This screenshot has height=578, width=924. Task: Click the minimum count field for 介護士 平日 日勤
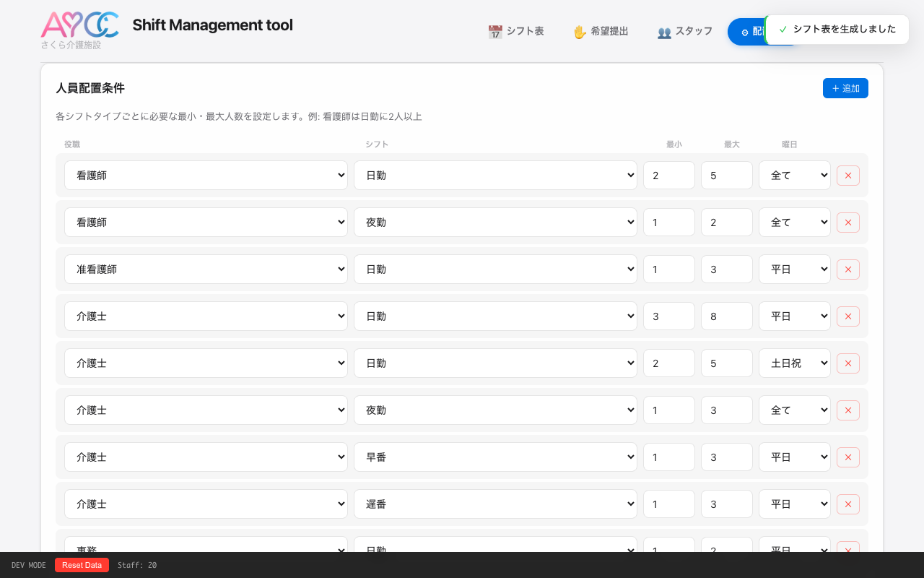(x=668, y=316)
